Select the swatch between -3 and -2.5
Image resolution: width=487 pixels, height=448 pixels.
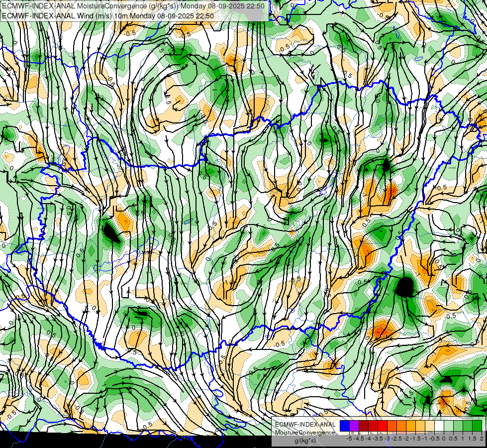tap(392, 426)
